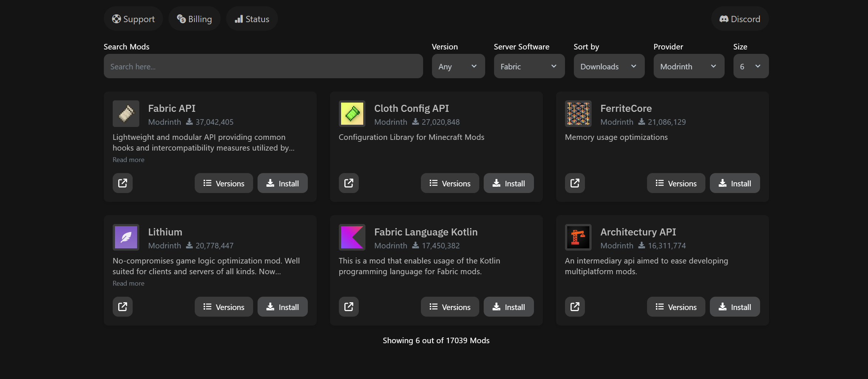Click the FerriteCore mod icon
This screenshot has width=868, height=379.
pyautogui.click(x=578, y=114)
